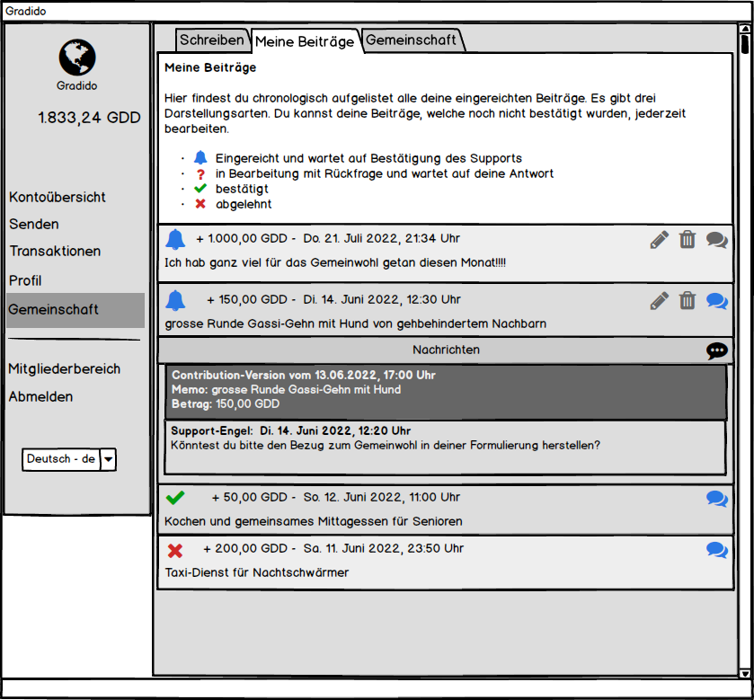The width and height of the screenshot is (754, 700).
Task: Open Mitgliederbereich in the sidebar
Action: 64,368
